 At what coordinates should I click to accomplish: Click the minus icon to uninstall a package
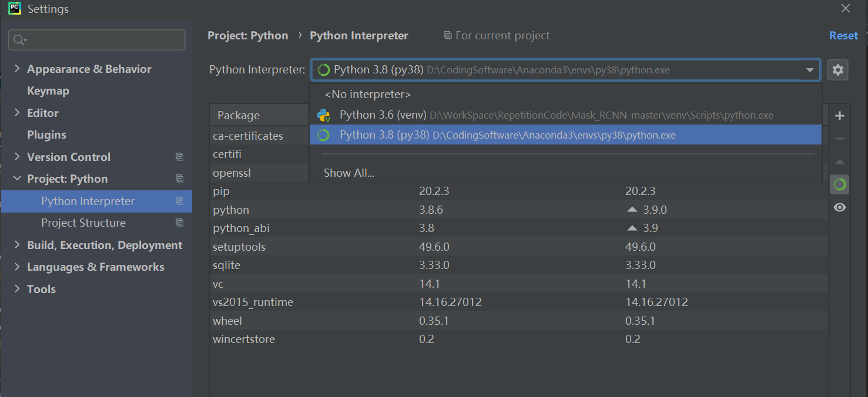click(x=840, y=139)
